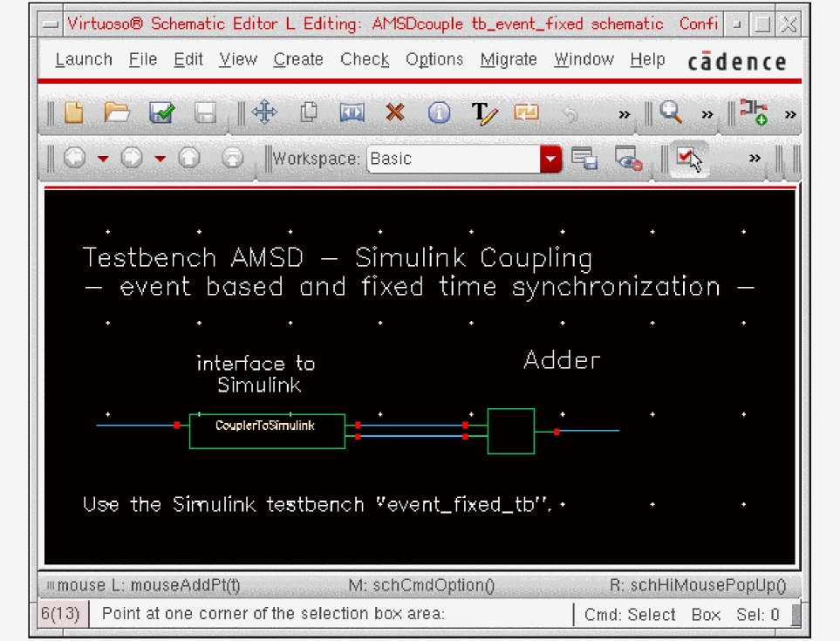Expand the Workspace dropdown arrow
Image resolution: width=840 pixels, height=641 pixels.
tap(550, 159)
